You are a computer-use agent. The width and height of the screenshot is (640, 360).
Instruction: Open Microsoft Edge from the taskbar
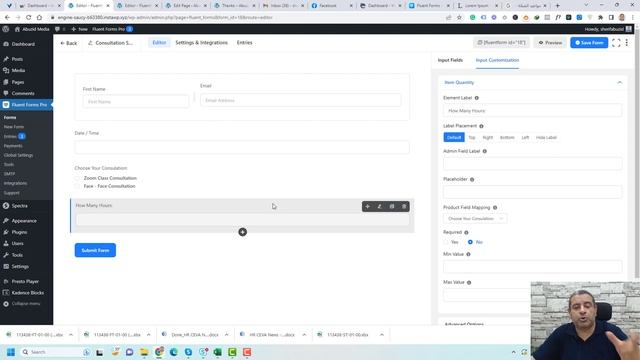[x=173, y=352]
